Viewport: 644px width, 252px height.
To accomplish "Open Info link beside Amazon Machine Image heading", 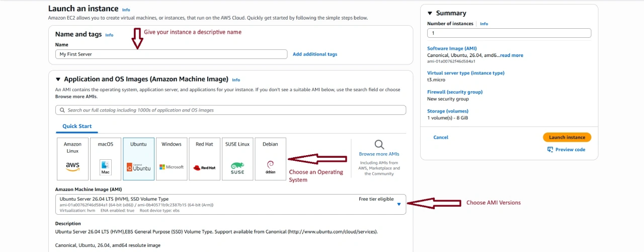I will click(x=236, y=80).
